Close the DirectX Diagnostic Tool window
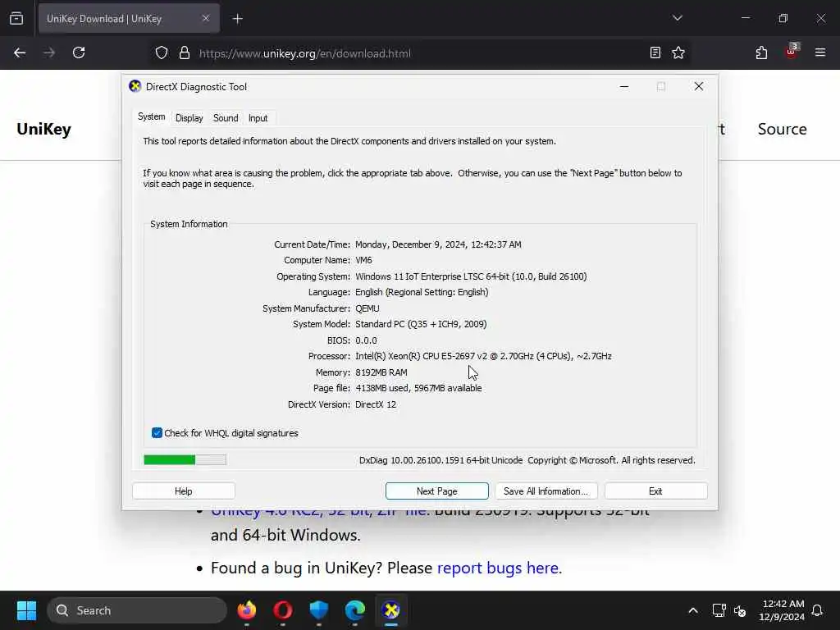840x630 pixels. [x=699, y=86]
